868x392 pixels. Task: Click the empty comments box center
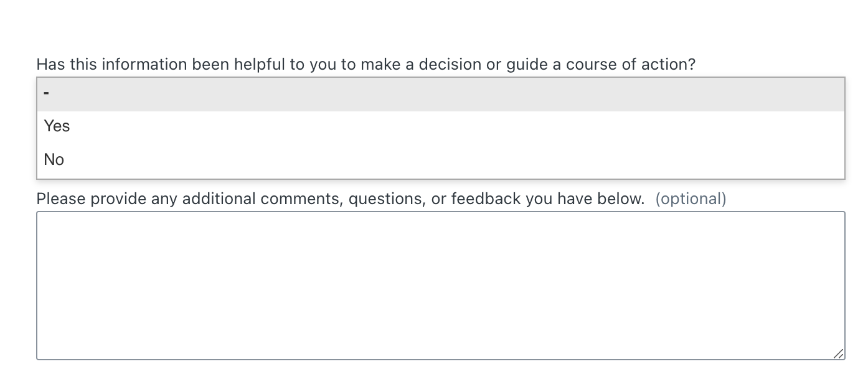pyautogui.click(x=440, y=285)
